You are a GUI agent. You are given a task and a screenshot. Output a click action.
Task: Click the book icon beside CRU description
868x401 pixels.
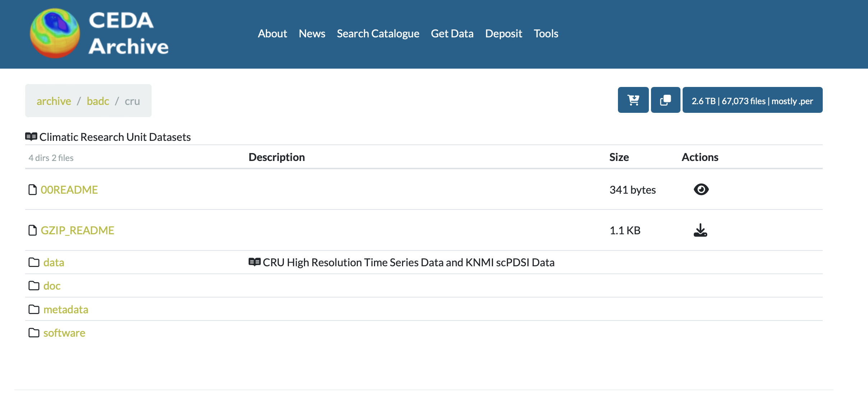254,262
